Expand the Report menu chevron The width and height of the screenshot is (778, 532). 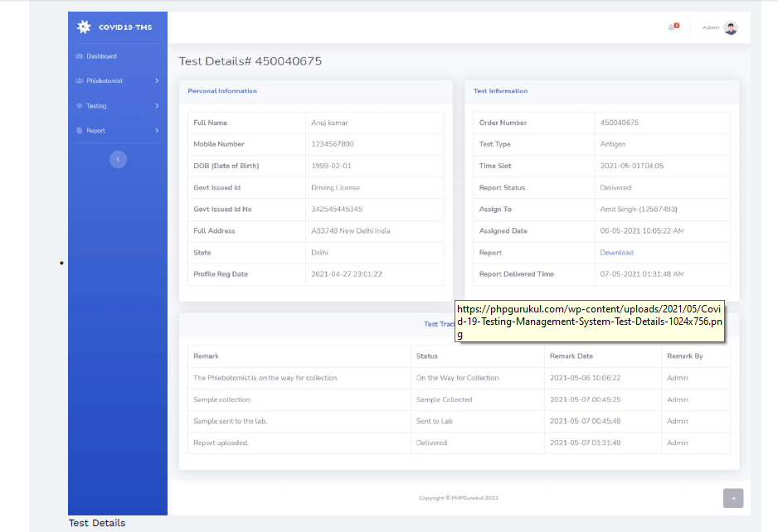coord(157,130)
